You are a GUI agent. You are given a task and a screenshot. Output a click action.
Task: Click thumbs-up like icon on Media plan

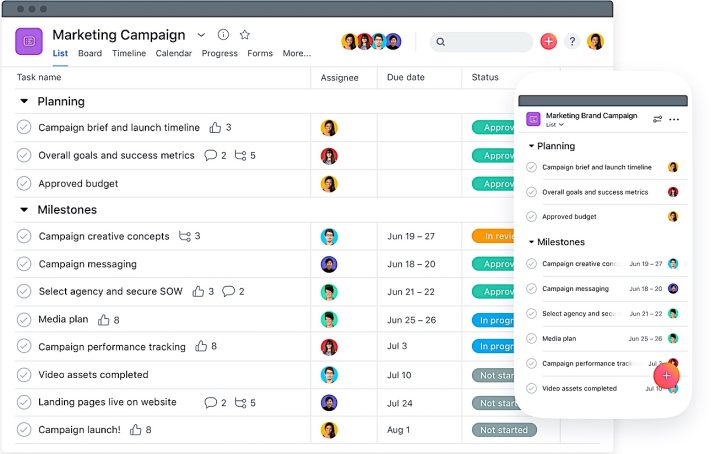click(x=103, y=320)
